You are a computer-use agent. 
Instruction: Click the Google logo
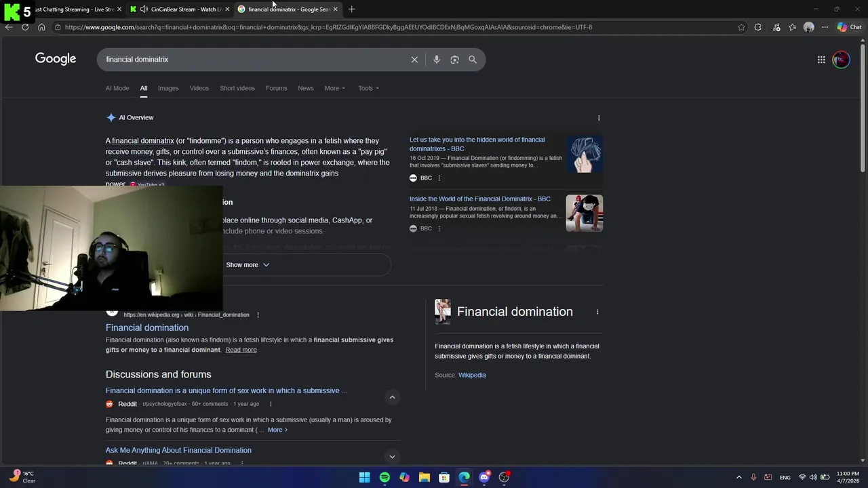[x=56, y=59]
